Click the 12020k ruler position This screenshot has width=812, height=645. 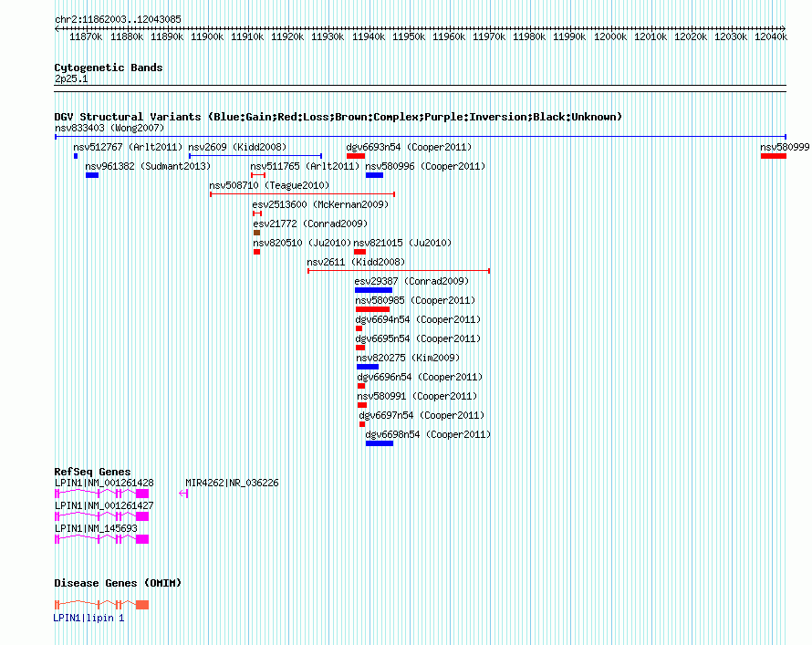[x=691, y=36]
